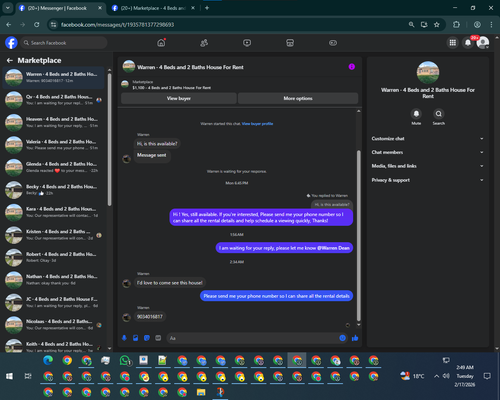
Task: Attach a file with the photo icon
Action: [x=136, y=338]
